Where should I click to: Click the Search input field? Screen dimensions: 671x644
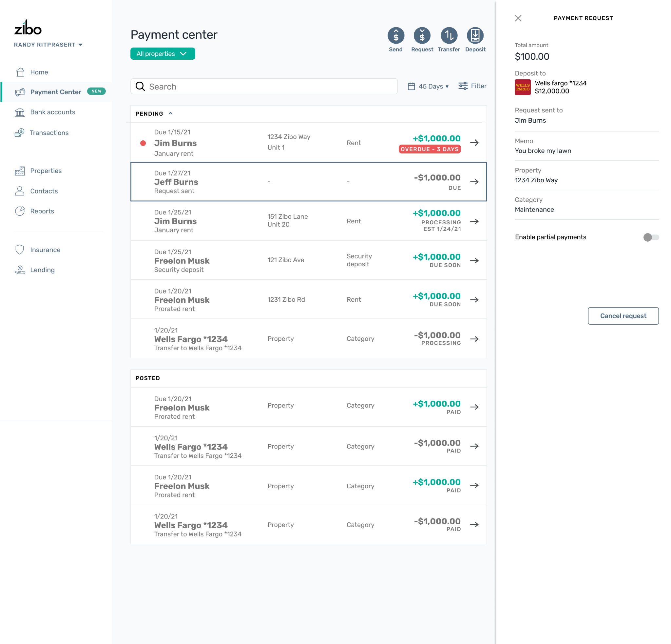point(264,86)
